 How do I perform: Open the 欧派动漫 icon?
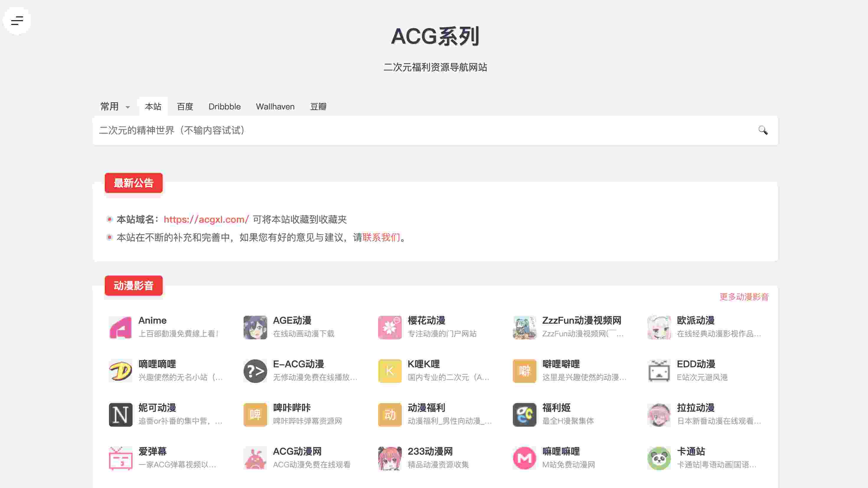(x=659, y=327)
